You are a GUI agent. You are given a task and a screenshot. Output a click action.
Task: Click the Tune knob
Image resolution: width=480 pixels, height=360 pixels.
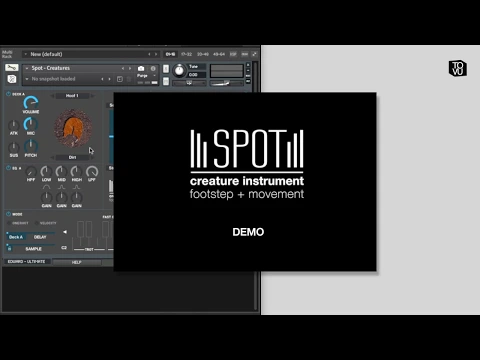coord(179,70)
